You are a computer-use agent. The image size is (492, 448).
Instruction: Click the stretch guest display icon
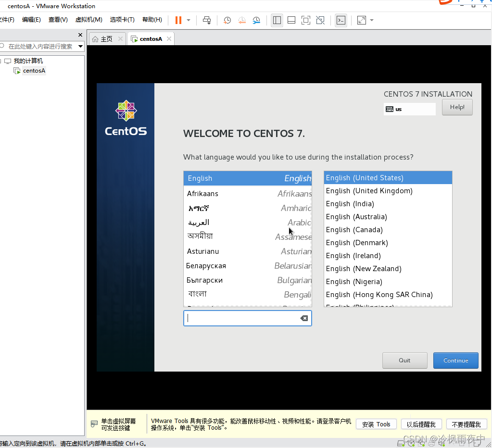point(362,20)
